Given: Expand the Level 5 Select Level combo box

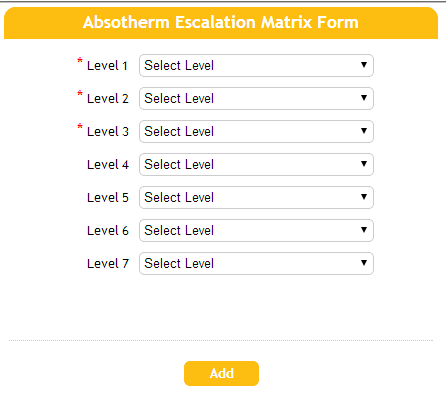Looking at the screenshot, I should (256, 198).
